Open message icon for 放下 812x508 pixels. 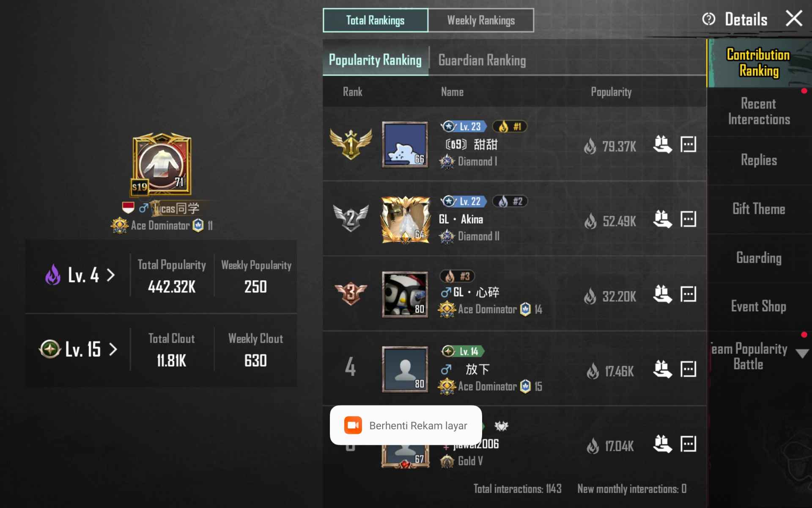pos(688,369)
